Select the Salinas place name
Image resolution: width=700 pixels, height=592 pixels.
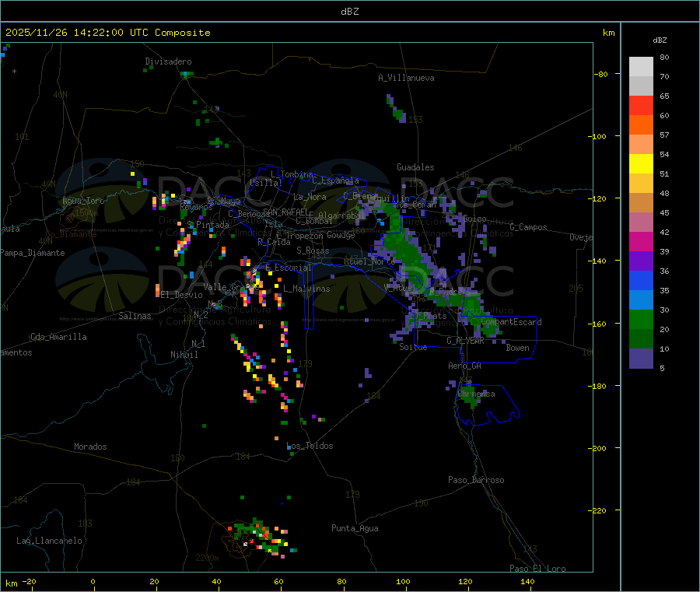click(137, 316)
